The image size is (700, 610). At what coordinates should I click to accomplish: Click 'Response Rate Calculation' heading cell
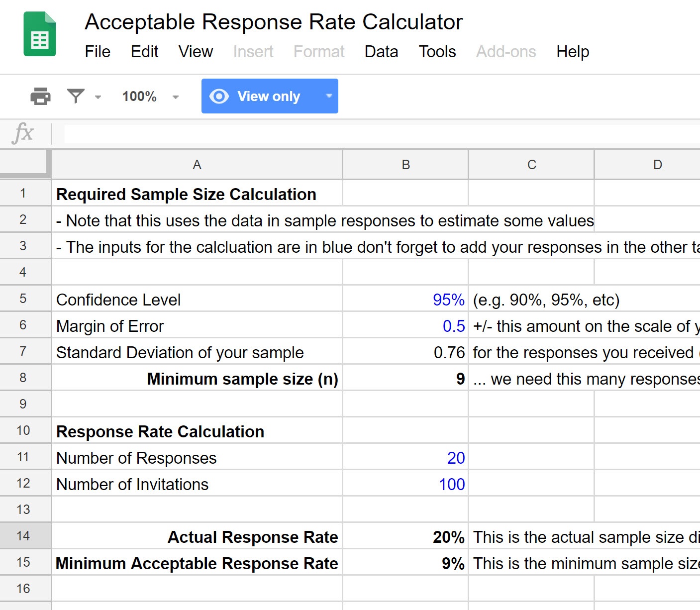[x=197, y=430]
